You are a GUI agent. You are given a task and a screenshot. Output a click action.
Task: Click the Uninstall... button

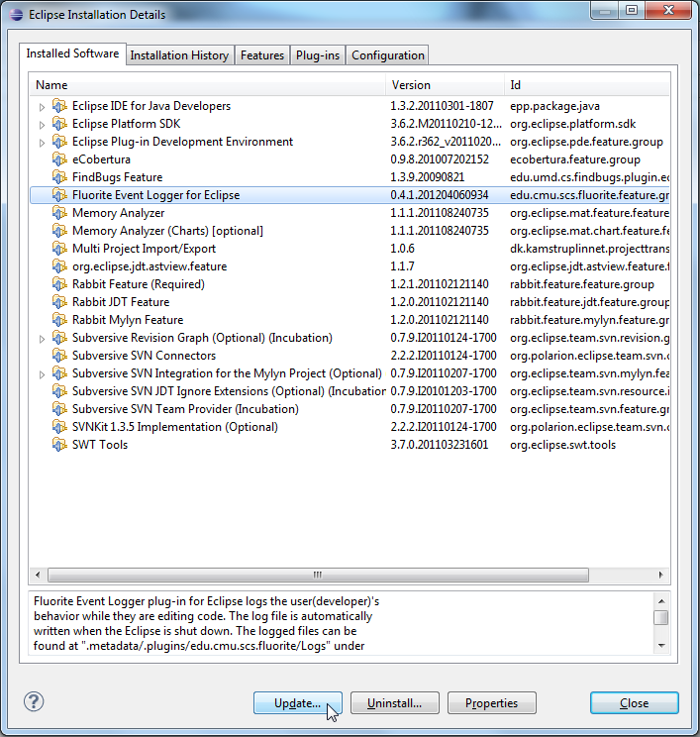coord(394,703)
